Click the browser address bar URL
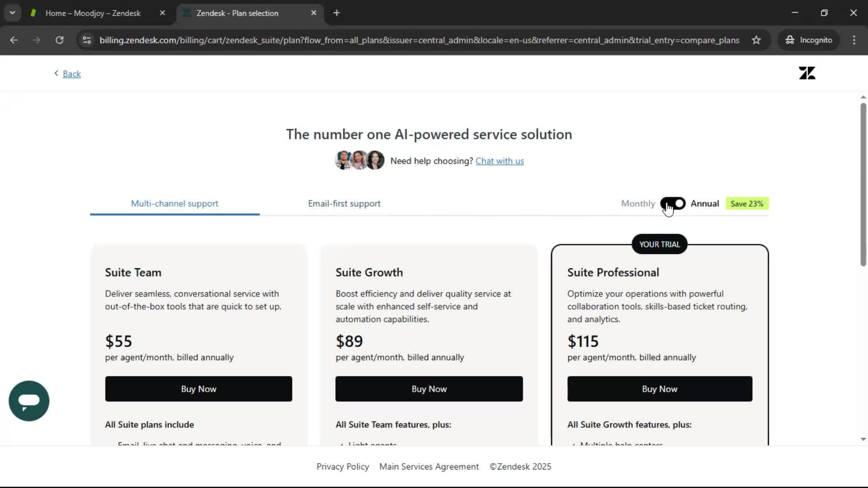 click(419, 40)
